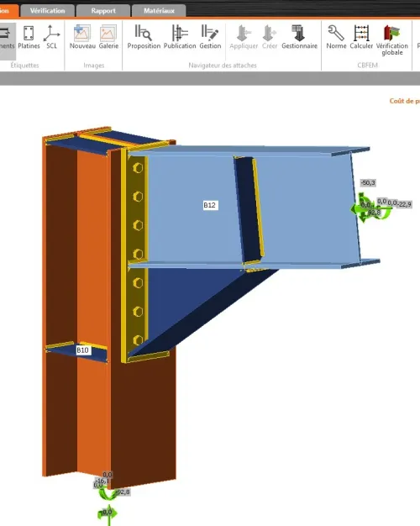
Task: Click the Créer icon
Action: [270, 38]
